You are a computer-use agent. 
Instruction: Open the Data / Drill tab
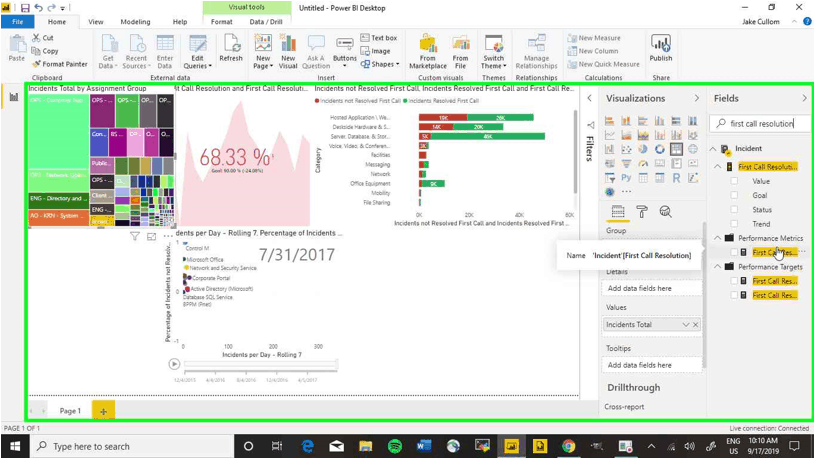click(x=266, y=22)
